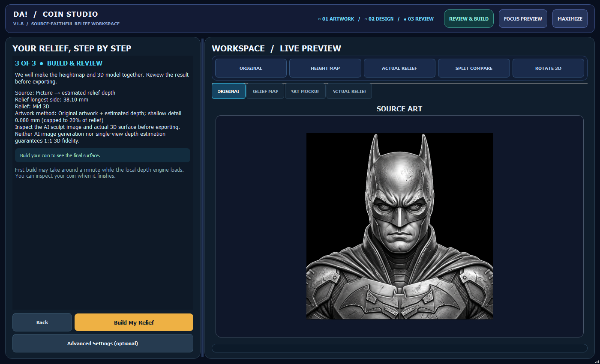The height and width of the screenshot is (364, 600).
Task: Click the 'YOUR RELIEF, STEP BY STEP' heading
Action: (x=72, y=48)
